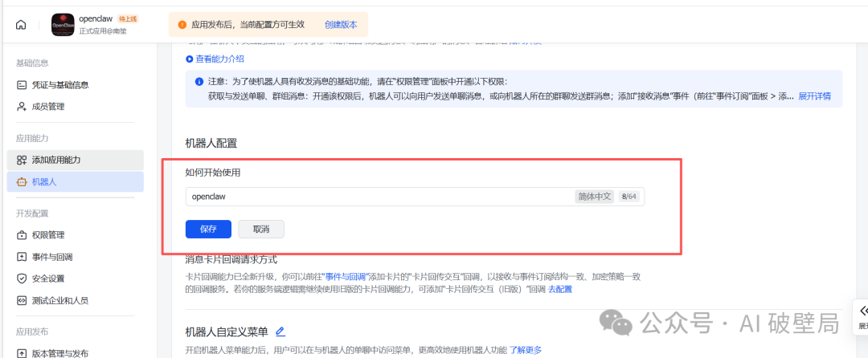Open 查看能力介绍 link
868x358 pixels.
pos(219,59)
